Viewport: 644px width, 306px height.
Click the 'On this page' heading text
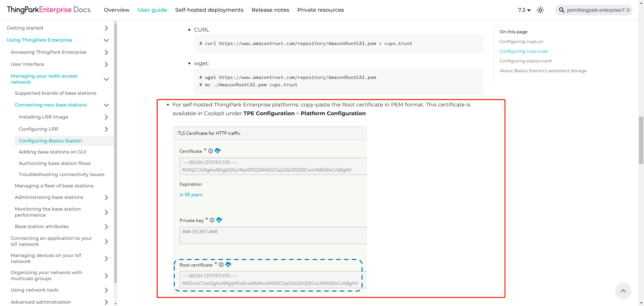click(x=514, y=32)
